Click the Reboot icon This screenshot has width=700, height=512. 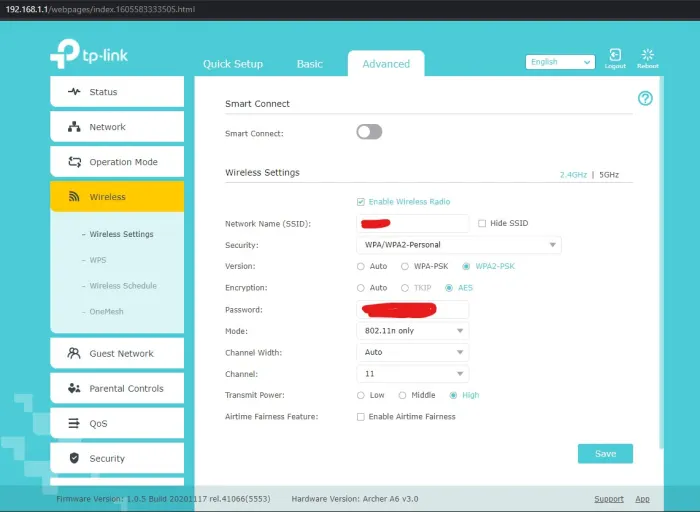[x=647, y=56]
